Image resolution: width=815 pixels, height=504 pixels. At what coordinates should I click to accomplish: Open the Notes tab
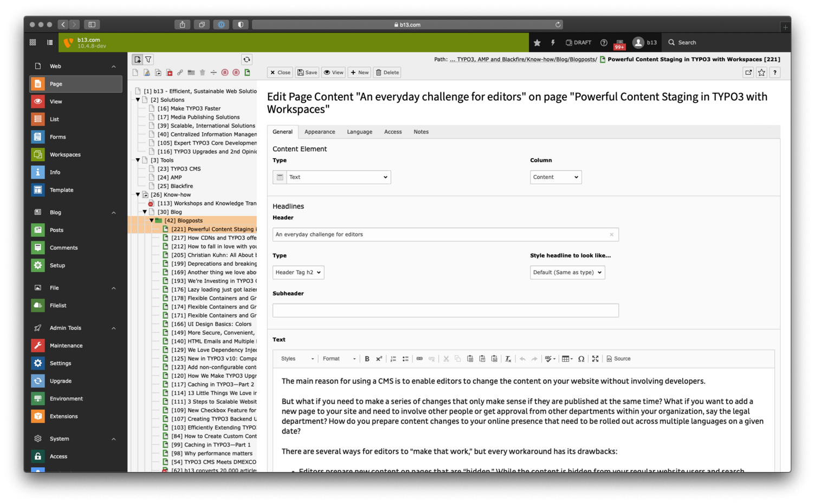(421, 132)
